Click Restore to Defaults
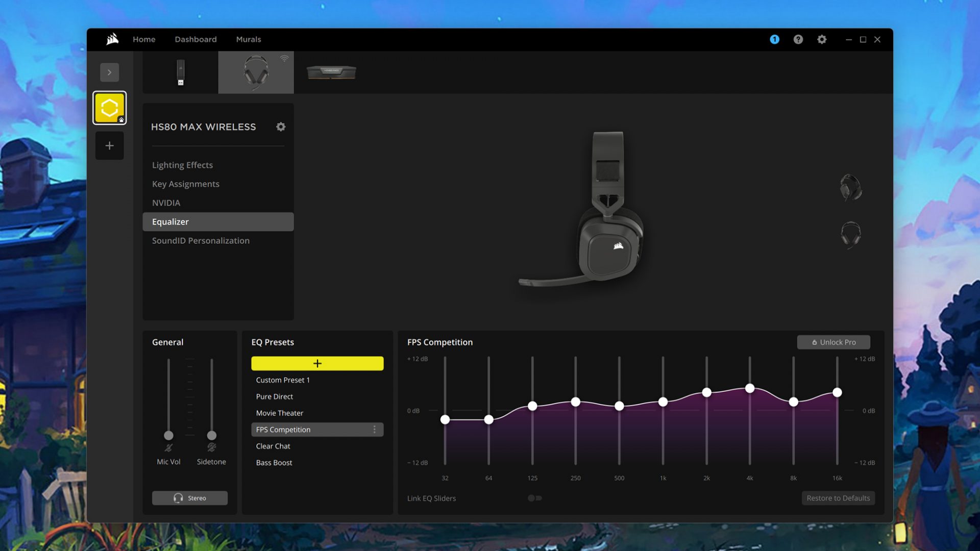Image resolution: width=980 pixels, height=551 pixels. click(x=838, y=498)
